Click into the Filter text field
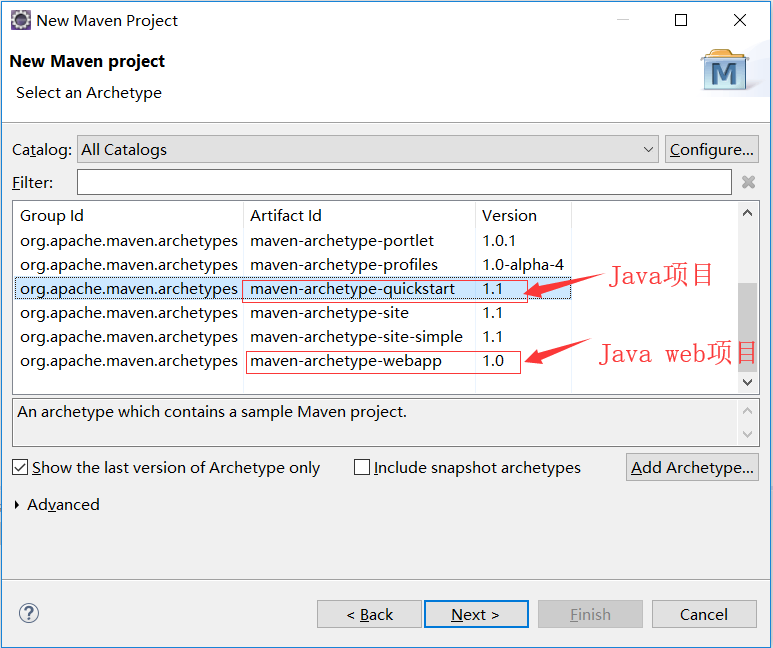 [x=404, y=182]
